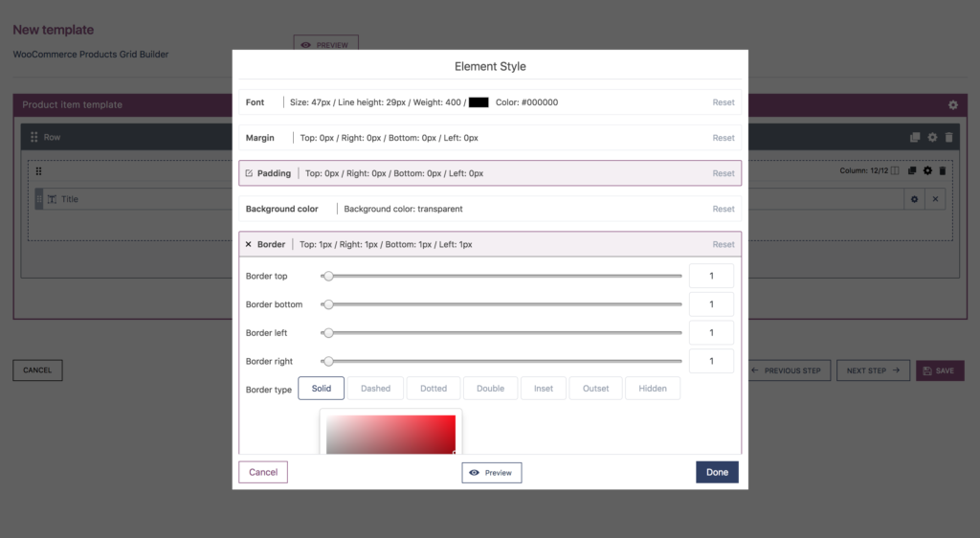Open column settings gear icon

point(927,170)
